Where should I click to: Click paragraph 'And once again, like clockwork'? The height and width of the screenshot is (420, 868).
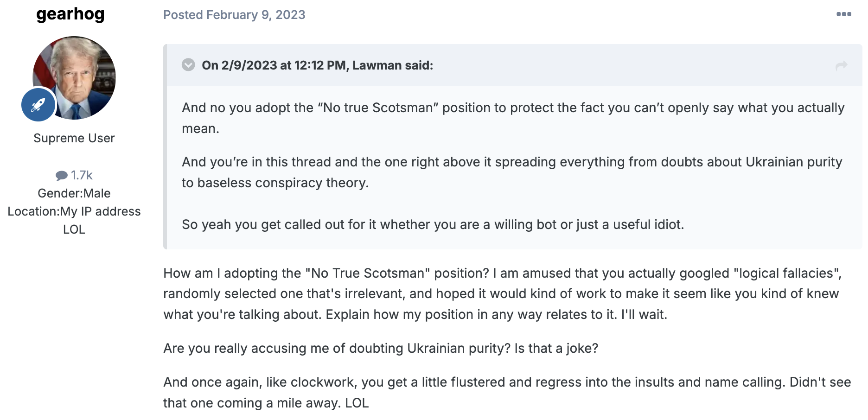tap(507, 392)
